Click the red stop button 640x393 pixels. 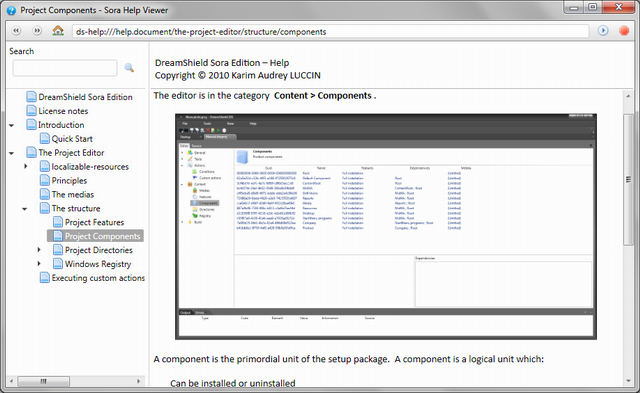tap(624, 31)
